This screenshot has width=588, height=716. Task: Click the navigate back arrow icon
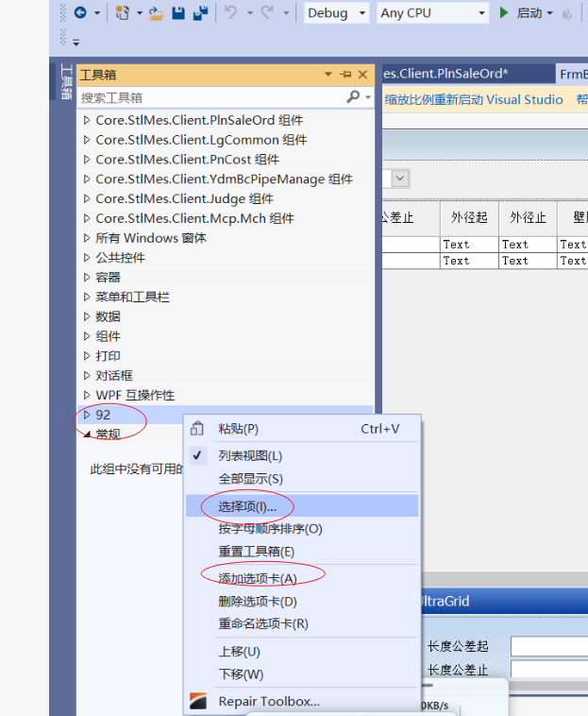(x=81, y=13)
